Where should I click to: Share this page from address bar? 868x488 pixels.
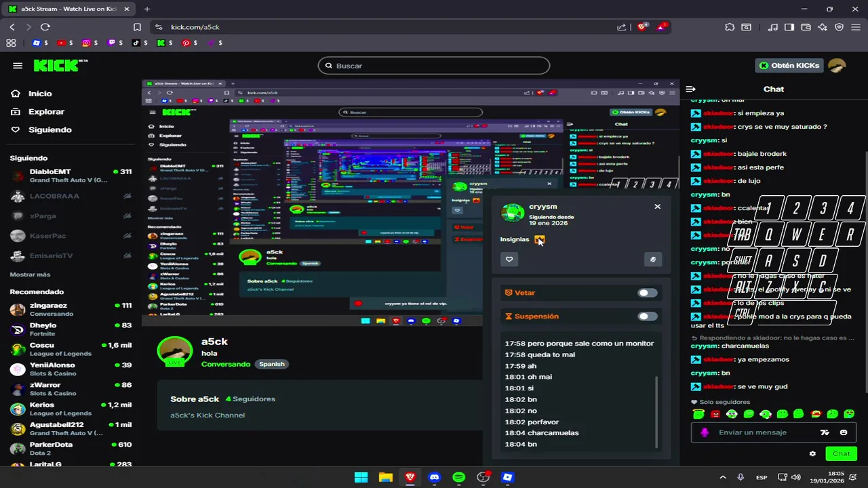[x=621, y=27]
